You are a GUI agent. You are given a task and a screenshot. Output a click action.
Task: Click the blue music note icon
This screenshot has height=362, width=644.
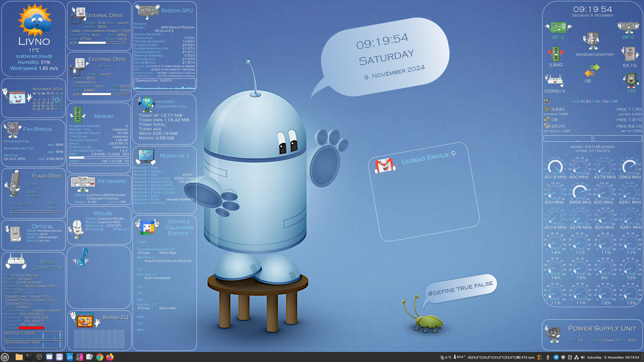click(81, 258)
